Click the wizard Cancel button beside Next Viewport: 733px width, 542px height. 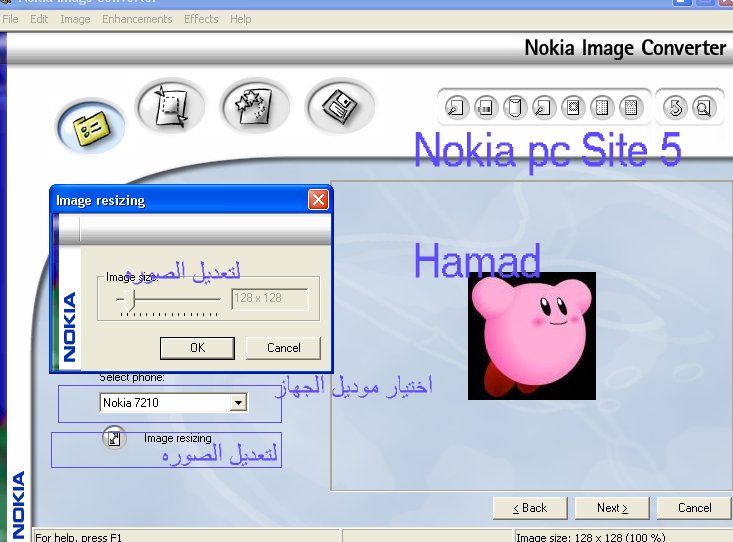tap(694, 508)
